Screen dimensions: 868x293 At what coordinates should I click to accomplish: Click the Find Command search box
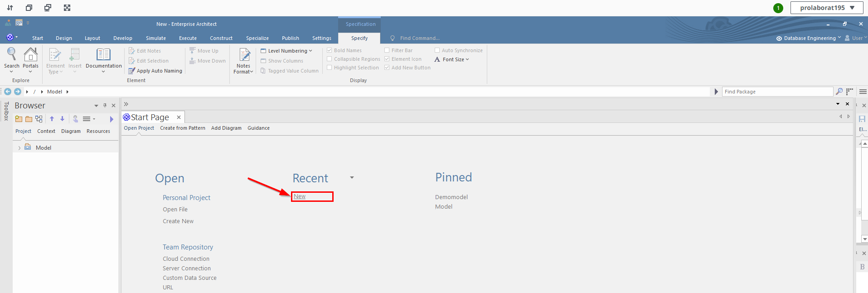[419, 38]
